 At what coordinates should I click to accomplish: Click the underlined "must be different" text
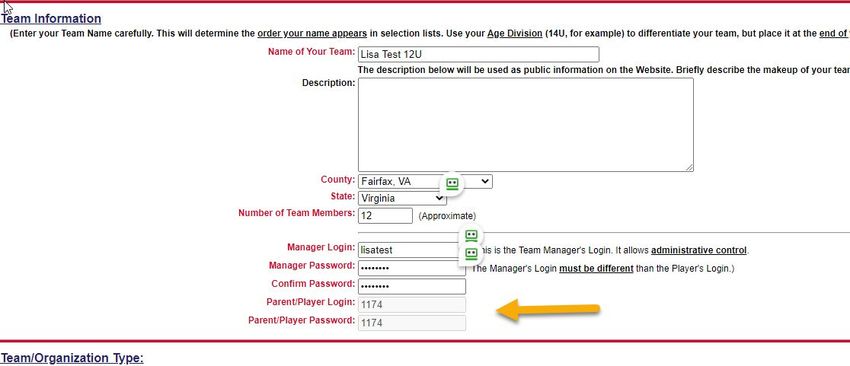click(x=596, y=268)
